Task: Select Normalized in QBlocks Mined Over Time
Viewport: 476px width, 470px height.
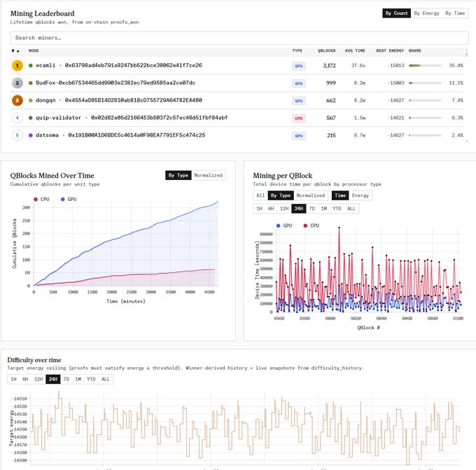Action: click(209, 175)
